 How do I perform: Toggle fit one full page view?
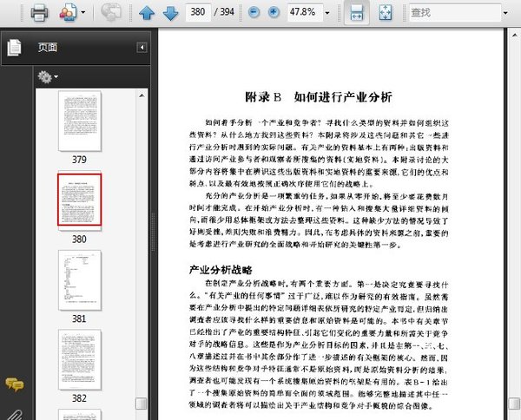point(386,13)
